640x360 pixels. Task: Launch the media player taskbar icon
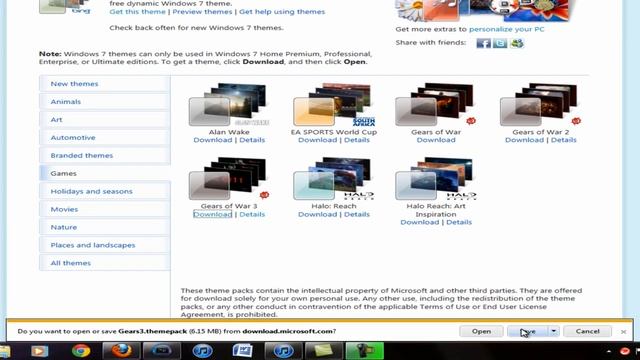[x=40, y=351]
